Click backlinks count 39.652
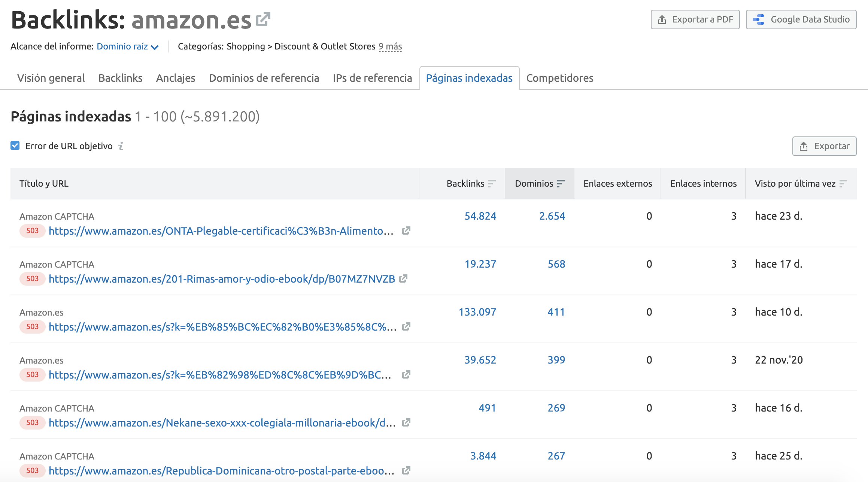The width and height of the screenshot is (868, 482). 480,360
